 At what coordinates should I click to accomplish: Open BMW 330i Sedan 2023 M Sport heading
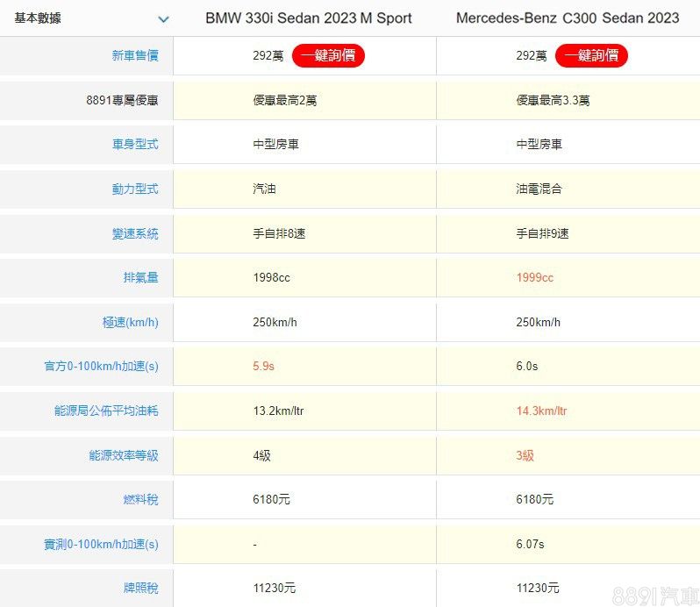pos(308,18)
